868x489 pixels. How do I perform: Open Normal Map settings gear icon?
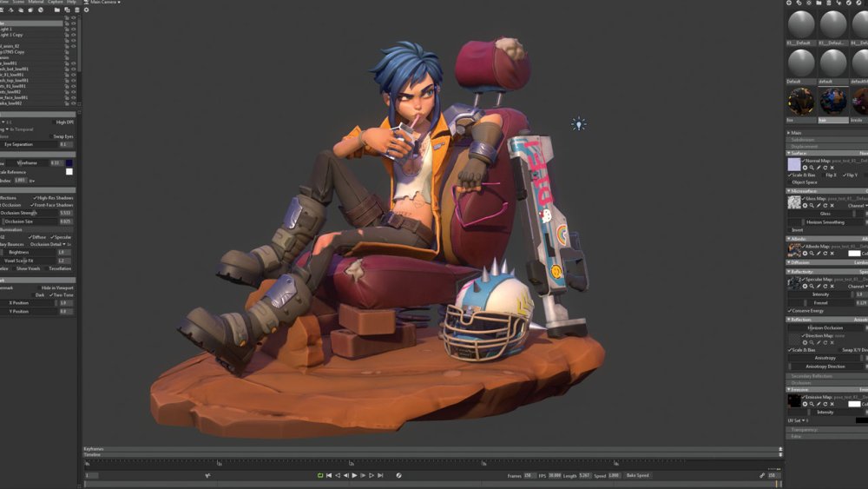pos(805,168)
